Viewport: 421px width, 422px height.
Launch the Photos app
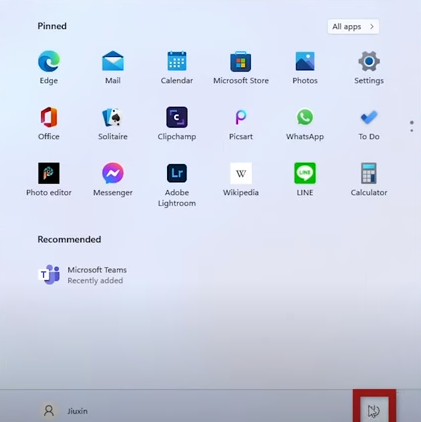coord(305,68)
